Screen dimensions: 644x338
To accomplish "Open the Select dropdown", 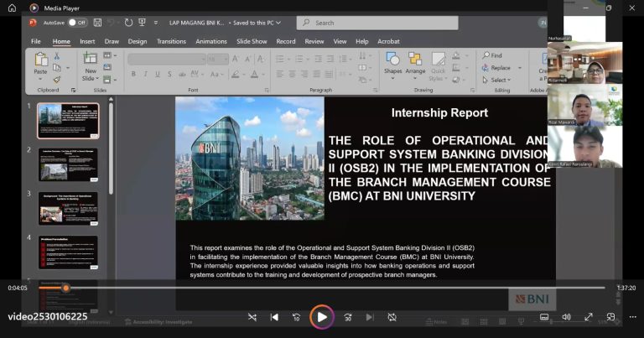I will pyautogui.click(x=496, y=80).
